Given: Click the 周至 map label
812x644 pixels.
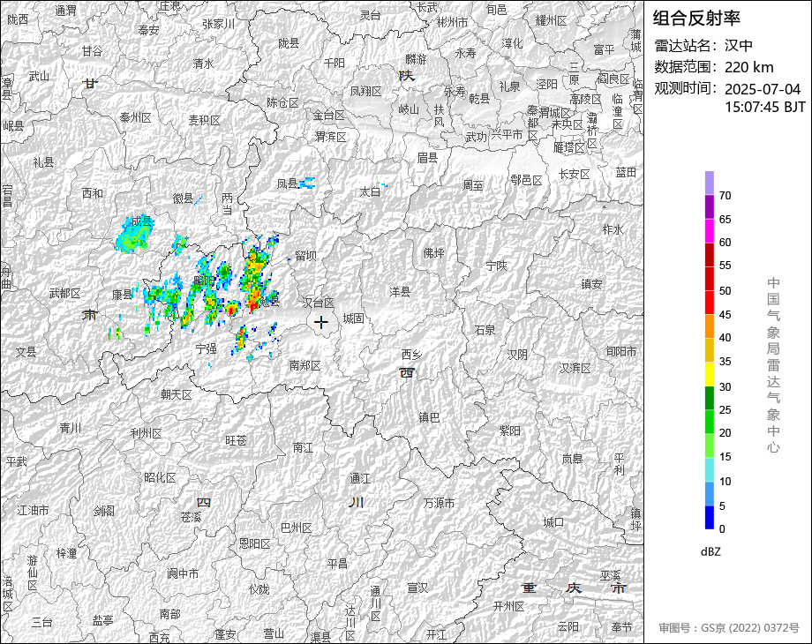Looking at the screenshot, I should point(473,184).
